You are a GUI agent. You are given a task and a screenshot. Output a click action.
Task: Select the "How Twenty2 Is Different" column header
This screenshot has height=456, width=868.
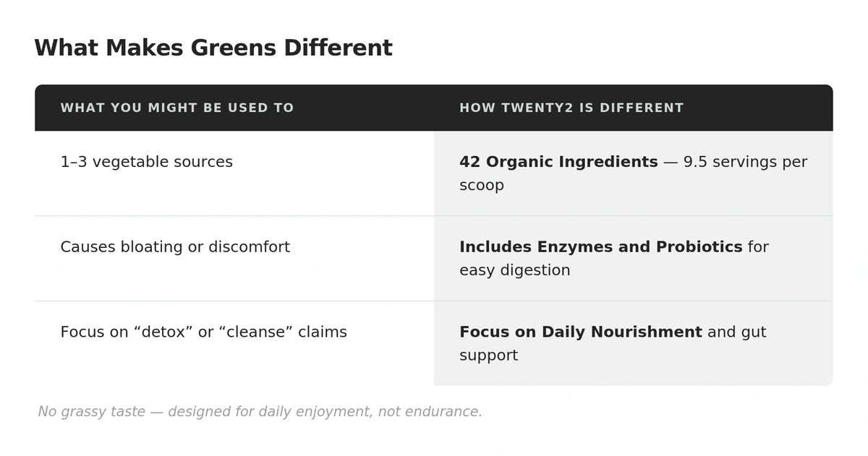(571, 108)
